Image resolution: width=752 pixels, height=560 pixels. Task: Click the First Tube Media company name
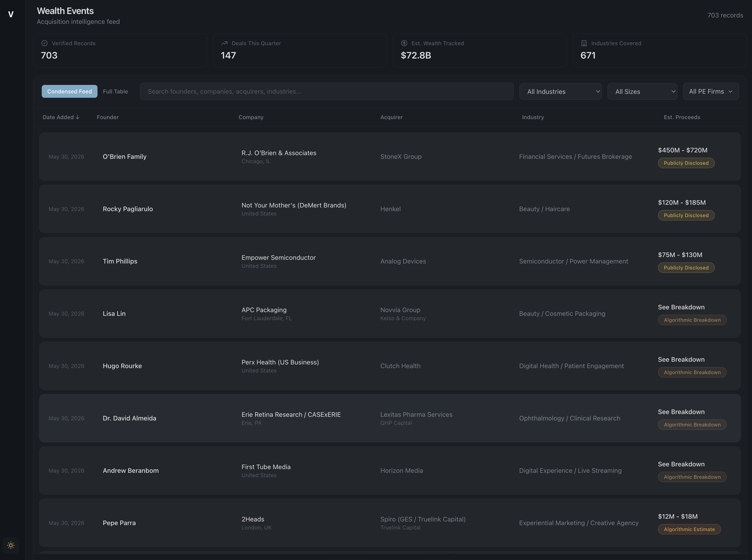click(x=266, y=467)
